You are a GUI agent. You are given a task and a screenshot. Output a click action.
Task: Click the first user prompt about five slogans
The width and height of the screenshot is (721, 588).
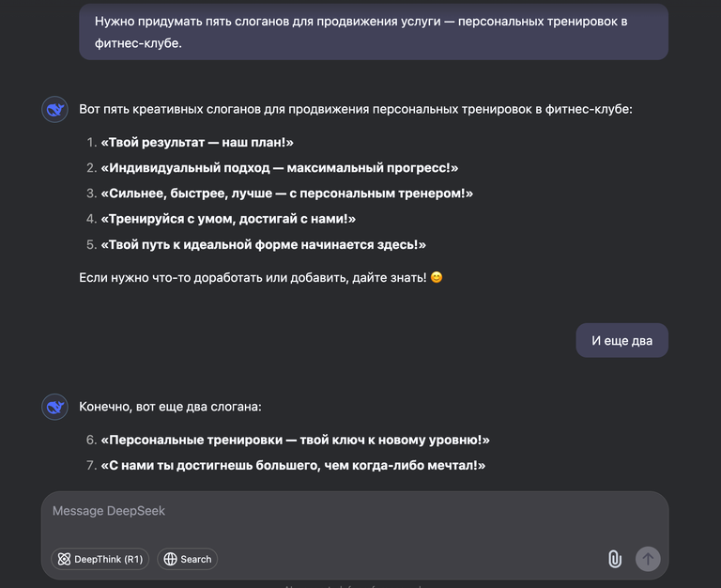(374, 32)
